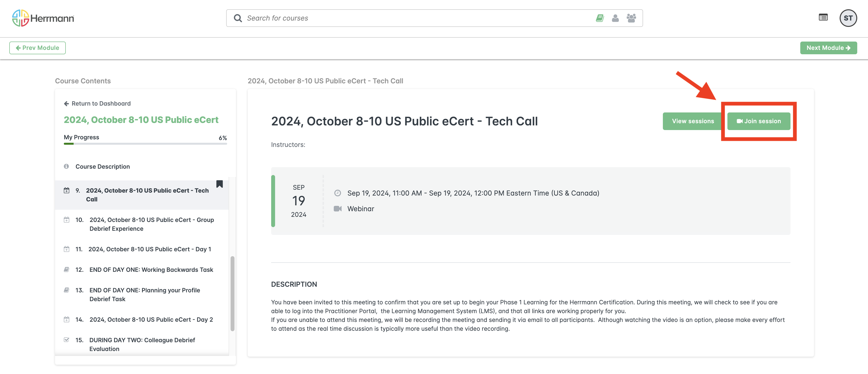
Task: Click the SEP 19 2024 date block
Action: click(x=299, y=201)
